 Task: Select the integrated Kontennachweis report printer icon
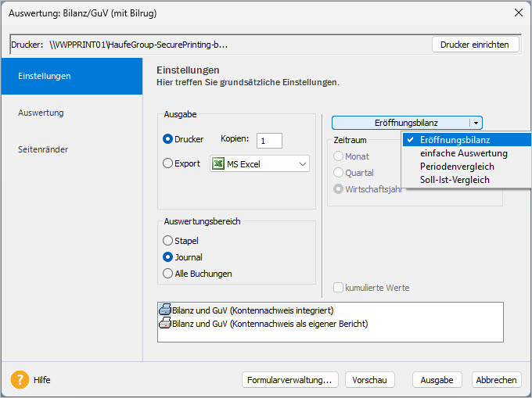point(165,310)
